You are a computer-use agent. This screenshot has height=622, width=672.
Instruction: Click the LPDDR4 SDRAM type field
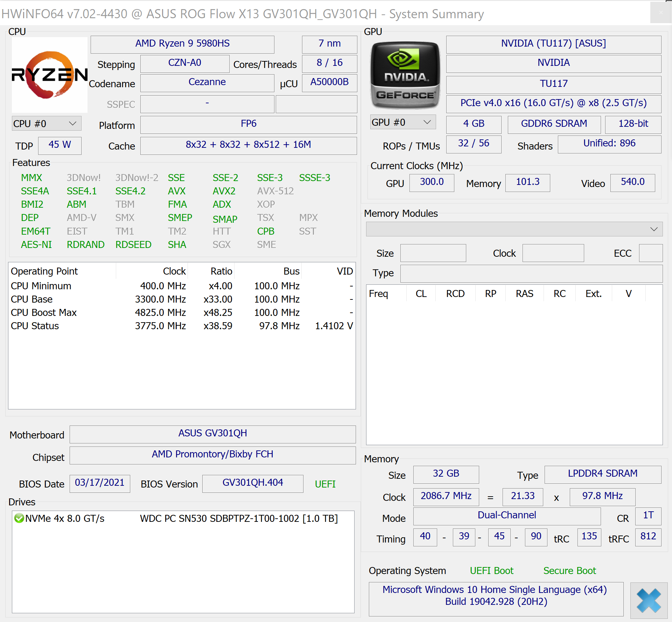[x=603, y=475]
